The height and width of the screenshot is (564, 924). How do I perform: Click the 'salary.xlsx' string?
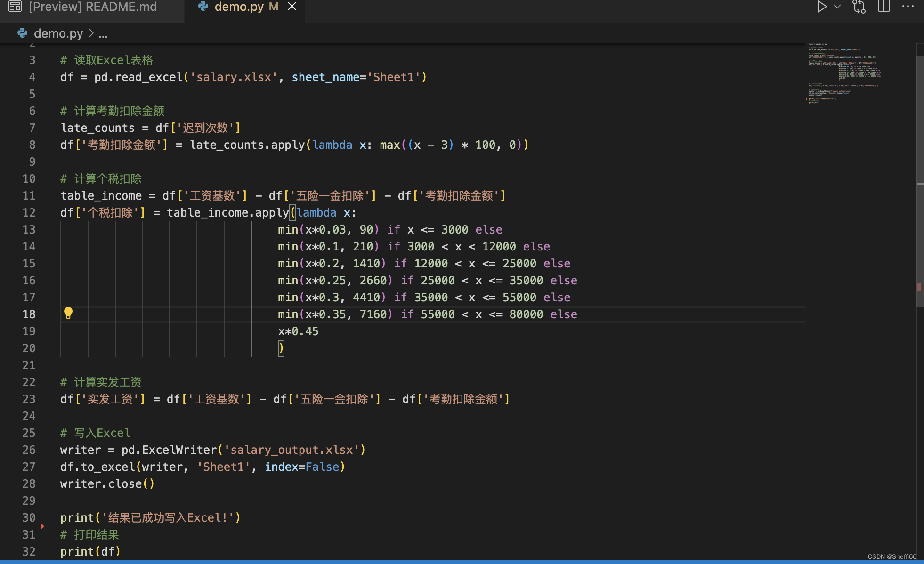234,77
